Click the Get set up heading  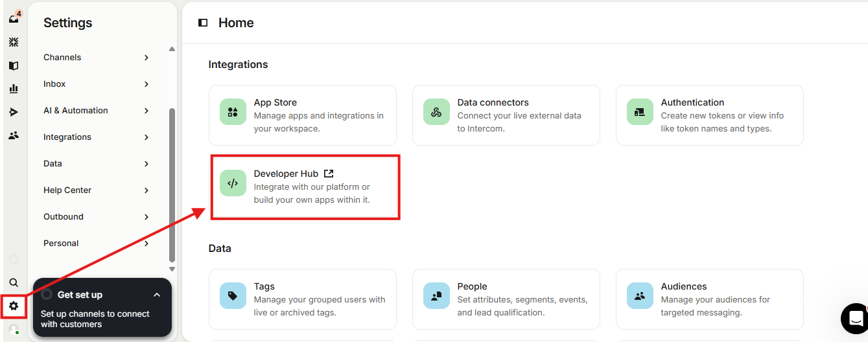(x=80, y=295)
